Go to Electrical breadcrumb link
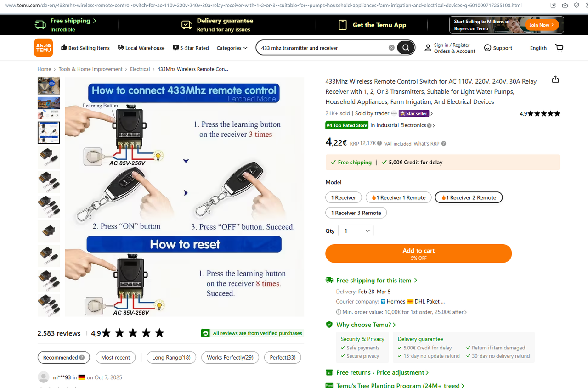Image resolution: width=588 pixels, height=388 pixels. [140, 69]
